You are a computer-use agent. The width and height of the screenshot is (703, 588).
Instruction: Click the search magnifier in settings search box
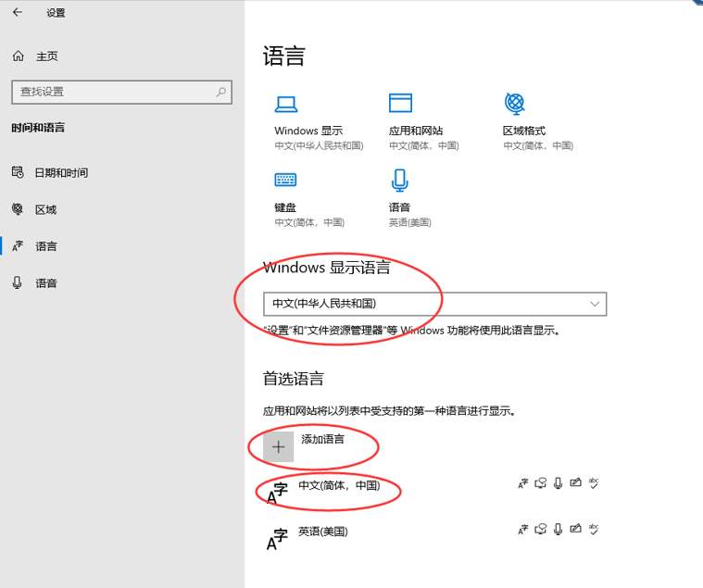pyautogui.click(x=221, y=92)
